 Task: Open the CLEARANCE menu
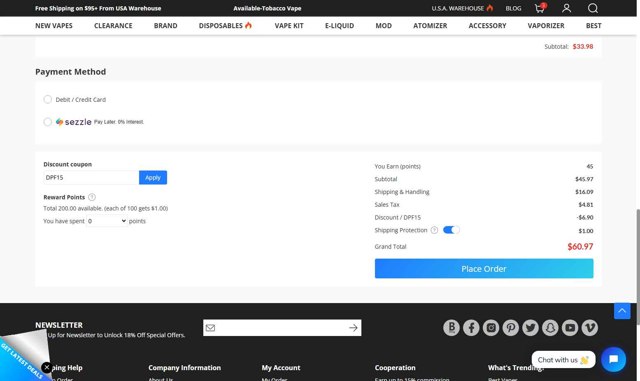coord(113,25)
